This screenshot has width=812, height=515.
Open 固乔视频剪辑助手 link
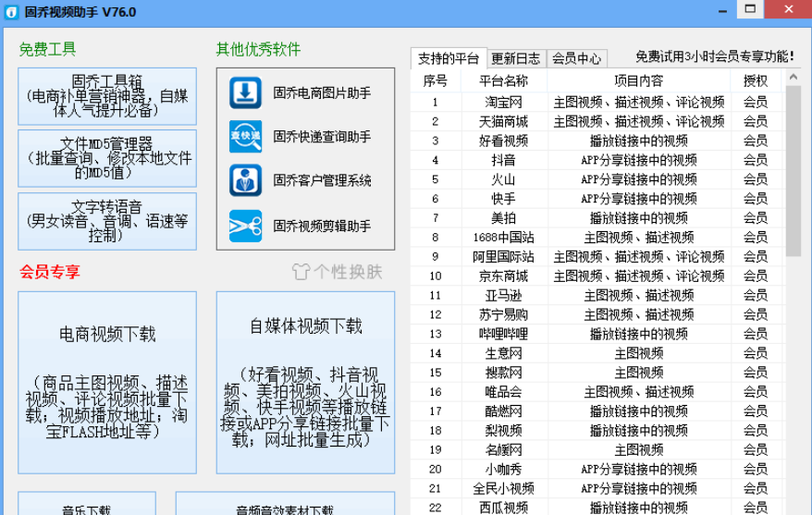pyautogui.click(x=322, y=227)
